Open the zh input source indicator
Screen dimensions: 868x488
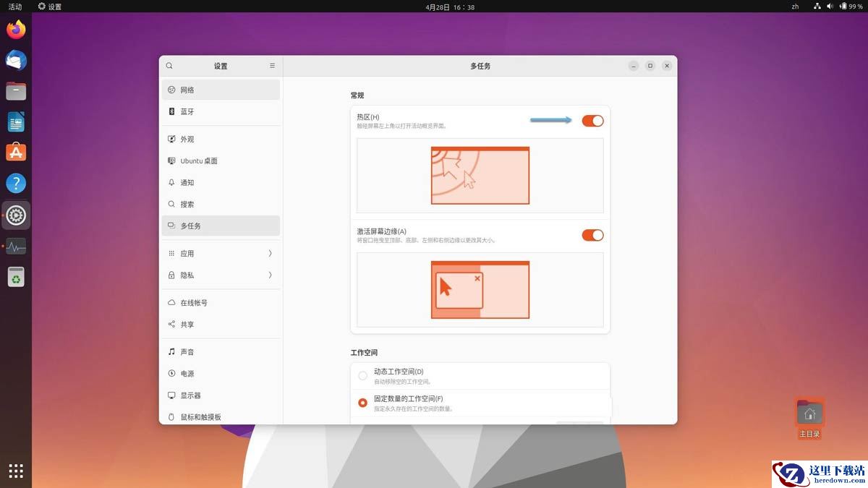(x=795, y=7)
